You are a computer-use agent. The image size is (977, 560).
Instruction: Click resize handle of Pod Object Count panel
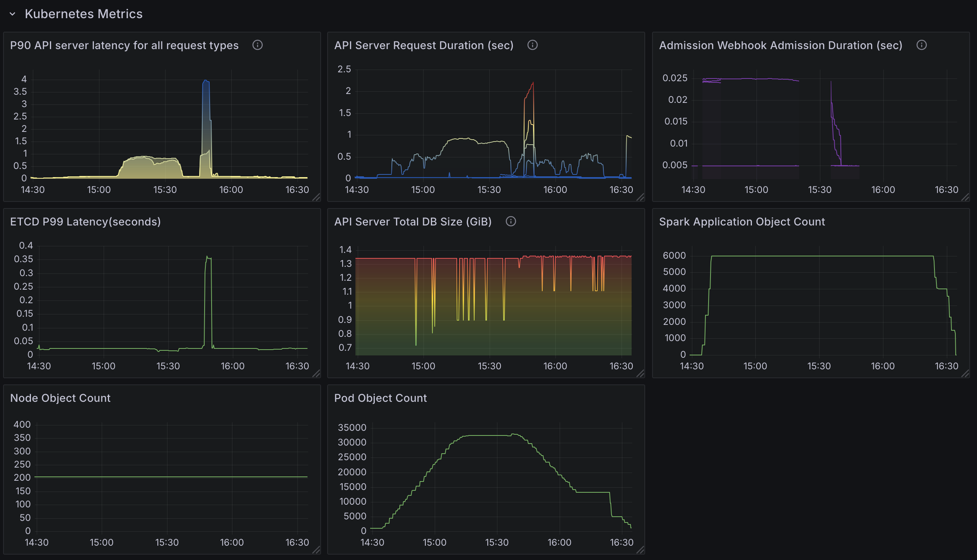641,550
